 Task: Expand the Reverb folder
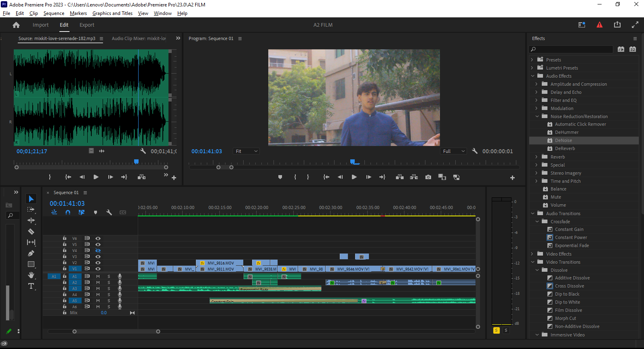click(x=537, y=157)
